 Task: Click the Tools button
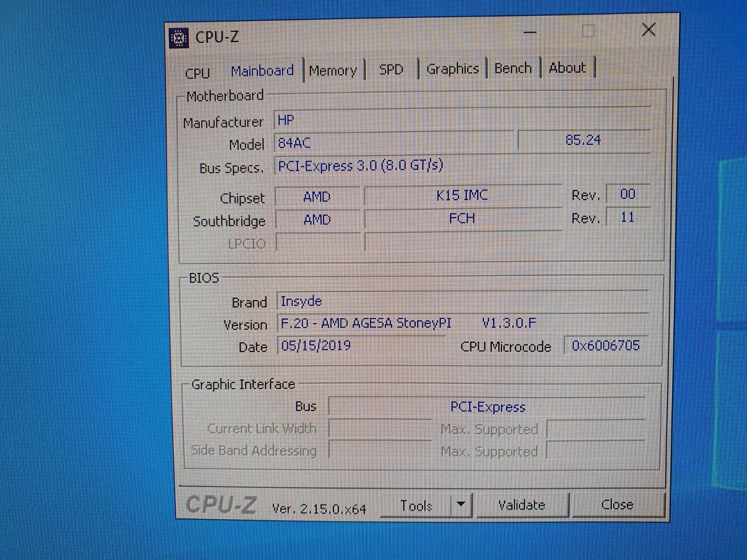[x=416, y=505]
